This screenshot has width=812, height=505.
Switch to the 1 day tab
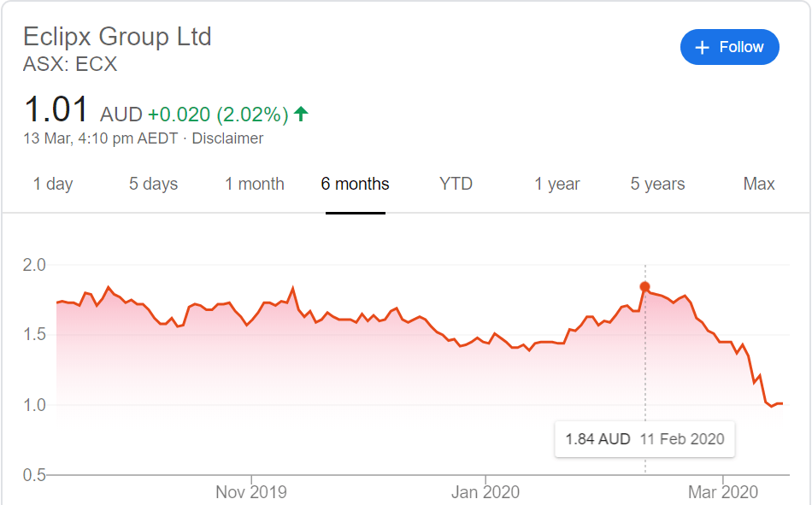(x=53, y=184)
